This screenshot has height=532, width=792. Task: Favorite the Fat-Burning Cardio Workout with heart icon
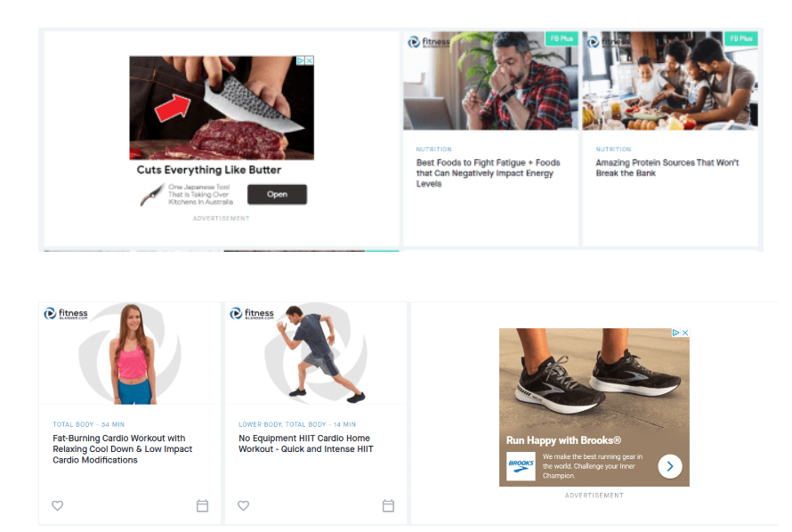click(x=58, y=505)
